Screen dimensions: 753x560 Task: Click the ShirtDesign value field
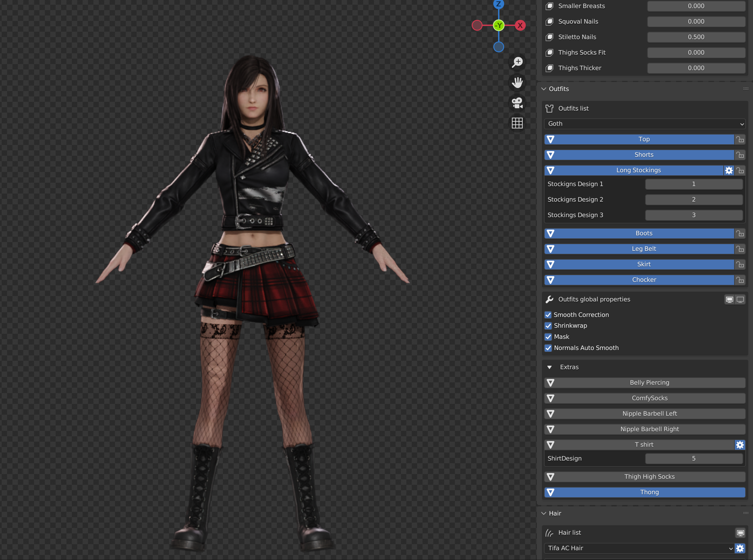694,459
